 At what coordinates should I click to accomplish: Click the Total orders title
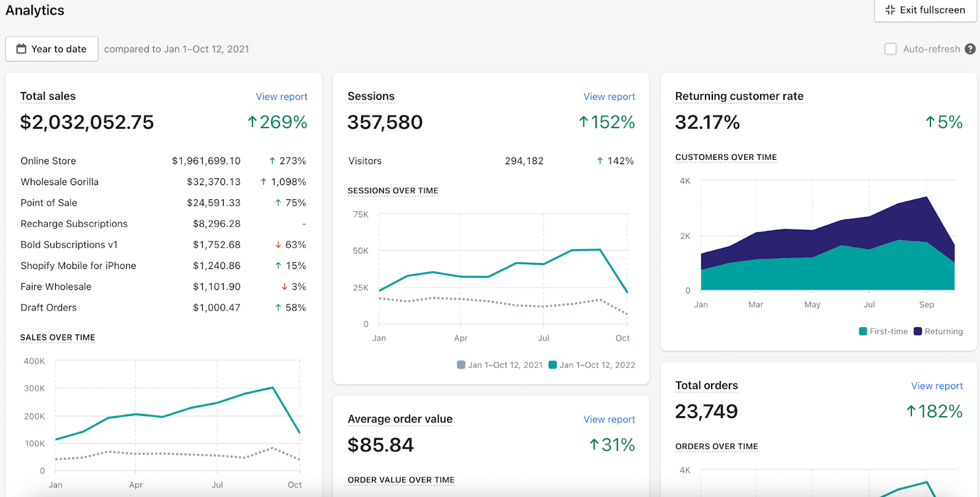click(706, 385)
